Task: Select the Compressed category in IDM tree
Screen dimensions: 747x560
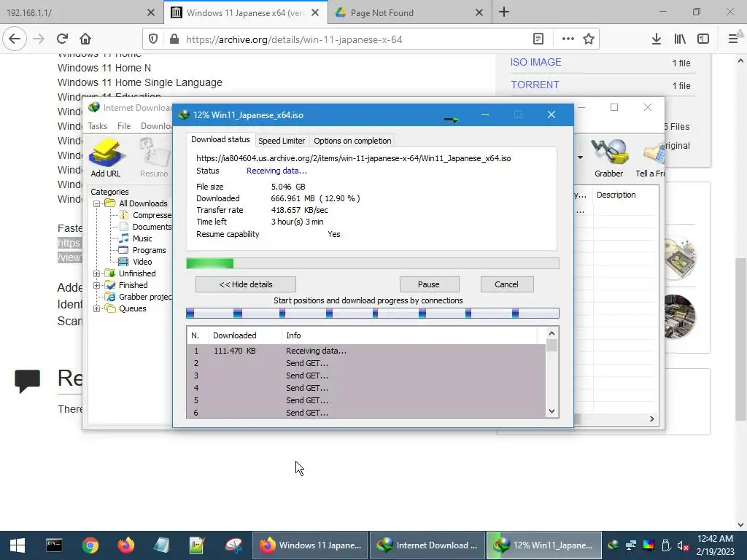Action: coord(152,215)
